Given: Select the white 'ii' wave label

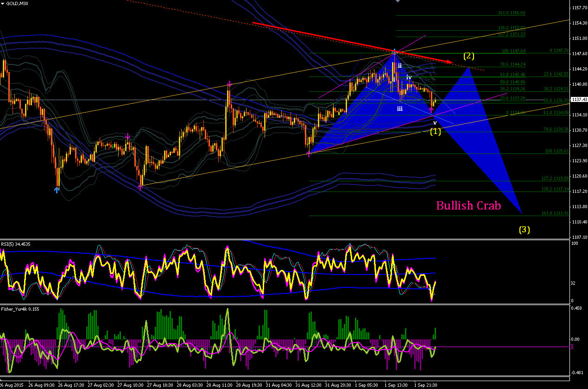Looking at the screenshot, I should [399, 65].
